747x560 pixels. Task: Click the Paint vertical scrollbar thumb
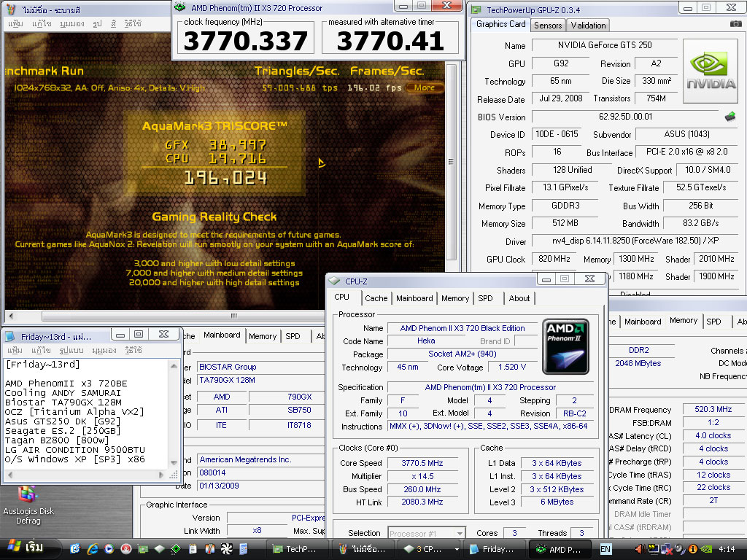(x=451, y=162)
